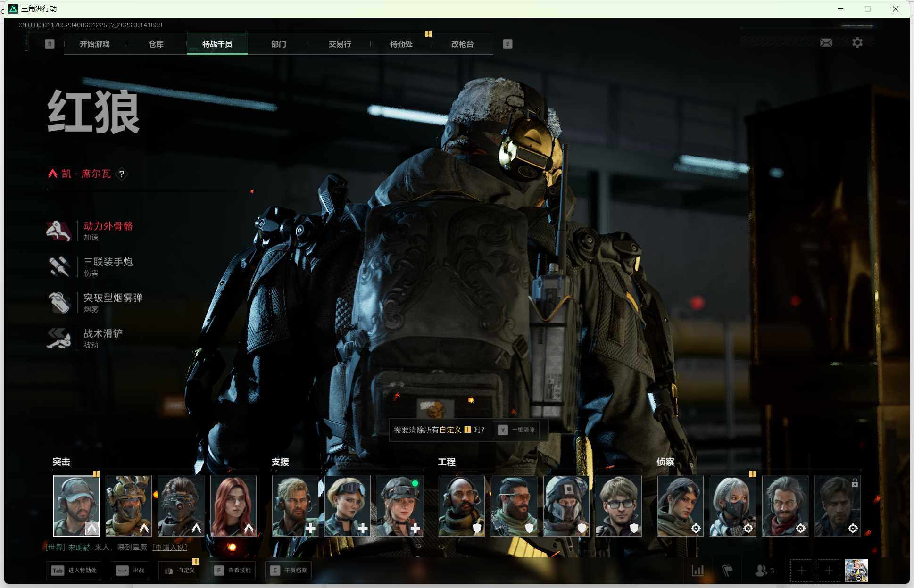Select the 三联装手炮 skill icon

[59, 266]
